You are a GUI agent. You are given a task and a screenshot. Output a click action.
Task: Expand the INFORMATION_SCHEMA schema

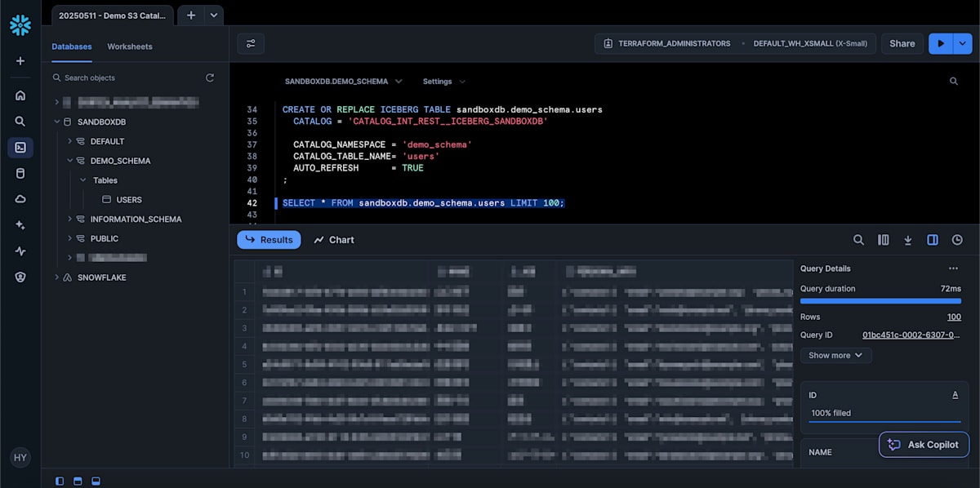coord(70,219)
